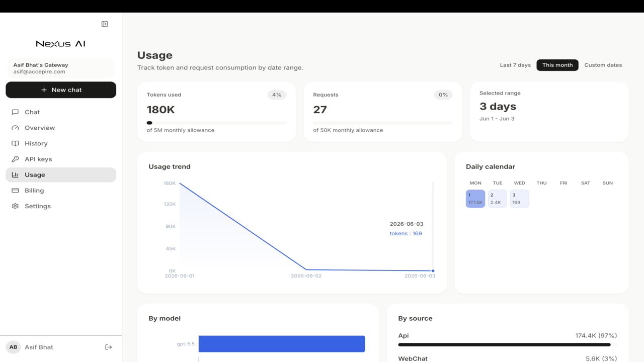Click the Requests progress bar

[383, 123]
